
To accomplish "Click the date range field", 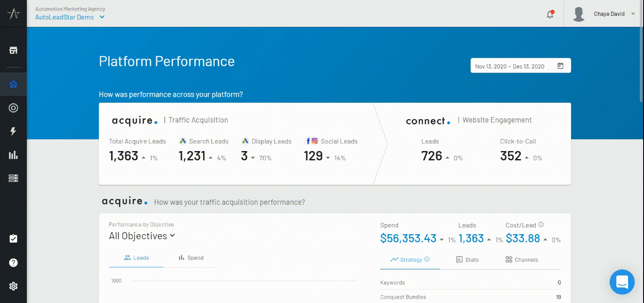I will (520, 66).
